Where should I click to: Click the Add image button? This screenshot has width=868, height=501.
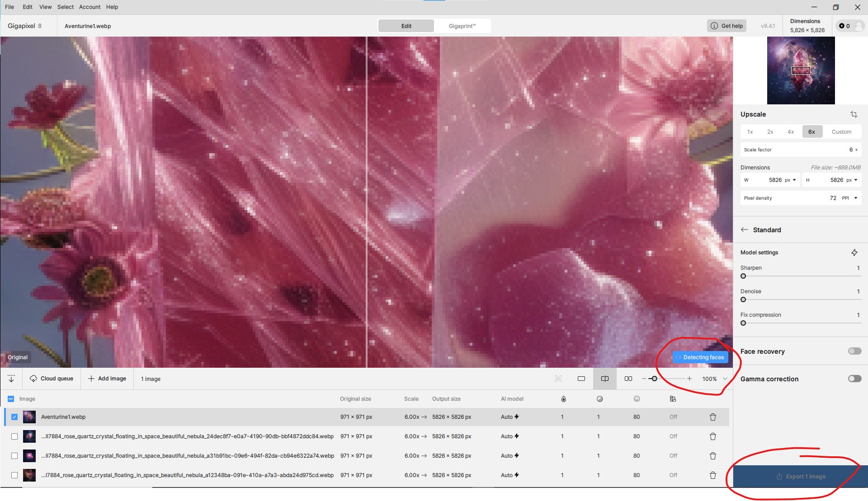[107, 379]
